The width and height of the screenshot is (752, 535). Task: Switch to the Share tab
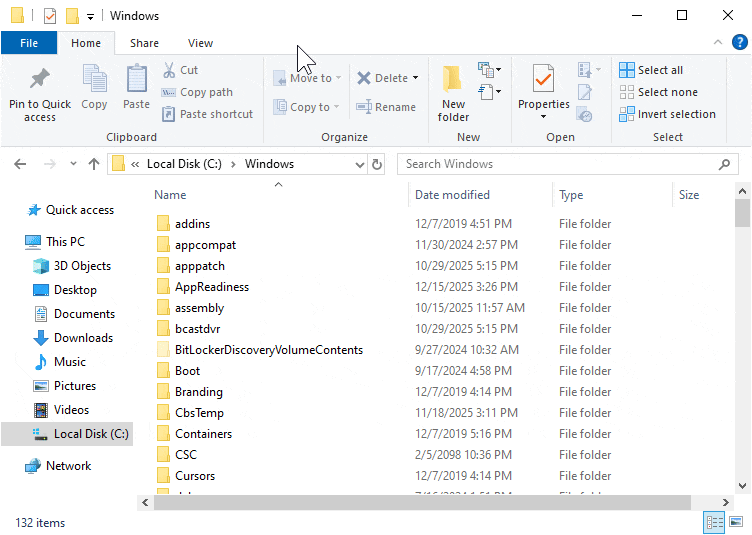click(x=144, y=43)
